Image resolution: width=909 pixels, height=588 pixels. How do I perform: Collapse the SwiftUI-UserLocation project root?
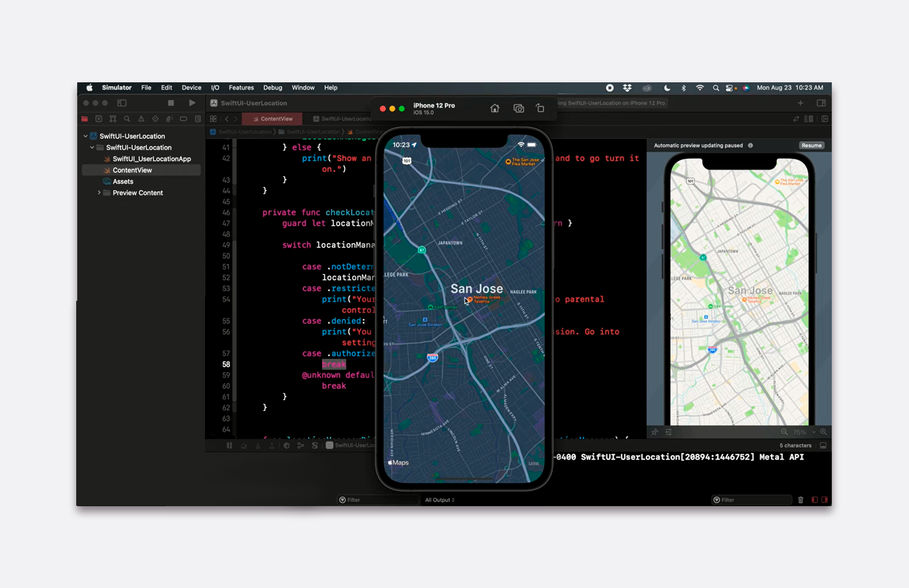[86, 136]
